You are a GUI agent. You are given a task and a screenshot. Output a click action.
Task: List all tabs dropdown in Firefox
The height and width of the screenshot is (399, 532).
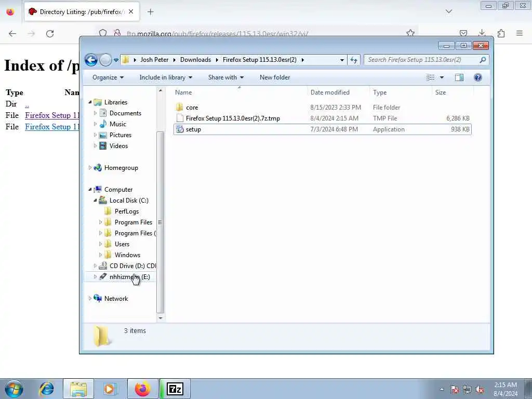point(448,12)
